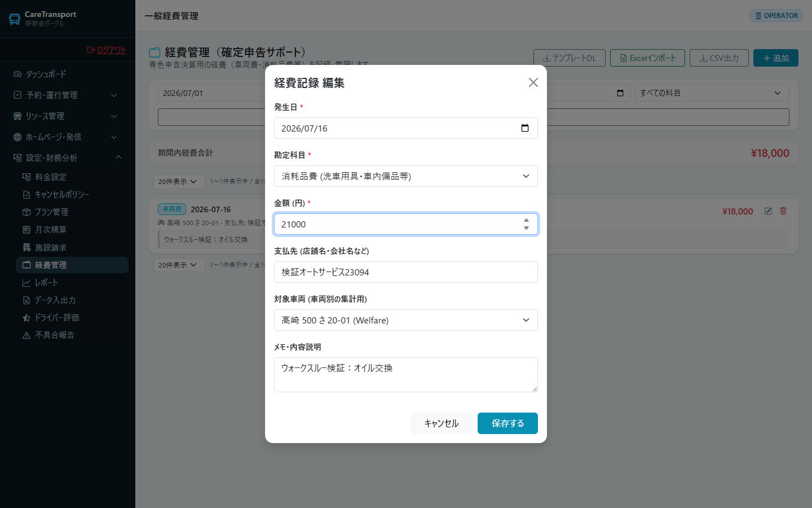
Task: Click the 支払先 text field
Action: (406, 272)
